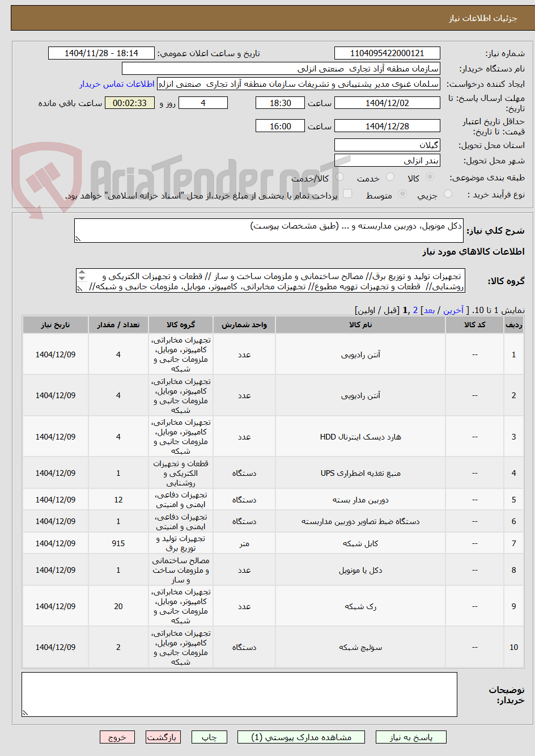Click تعداد / مقدار column header
The image size is (535, 756).
pyautogui.click(x=118, y=324)
